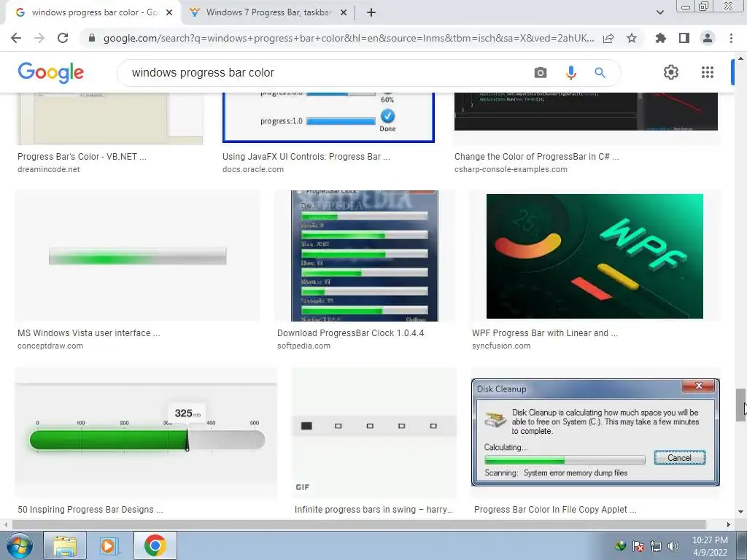Image resolution: width=747 pixels, height=560 pixels.
Task: Open Google quick settings gear
Action: coord(671,72)
